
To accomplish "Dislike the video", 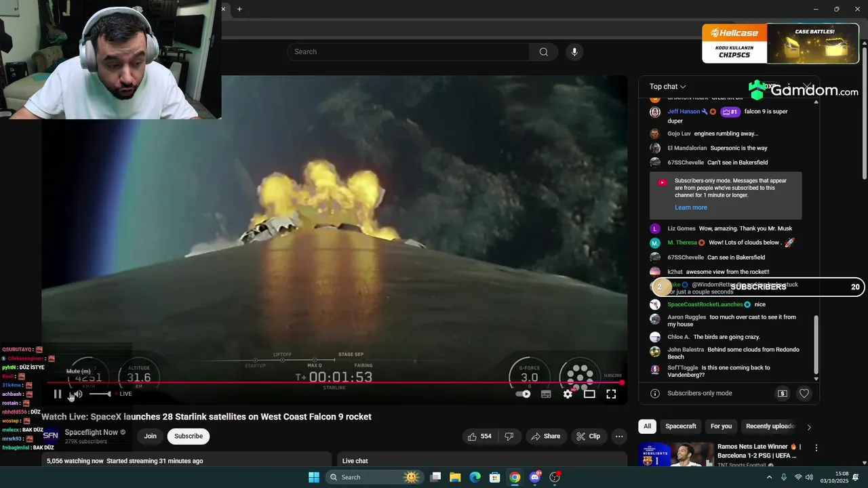I will point(509,436).
